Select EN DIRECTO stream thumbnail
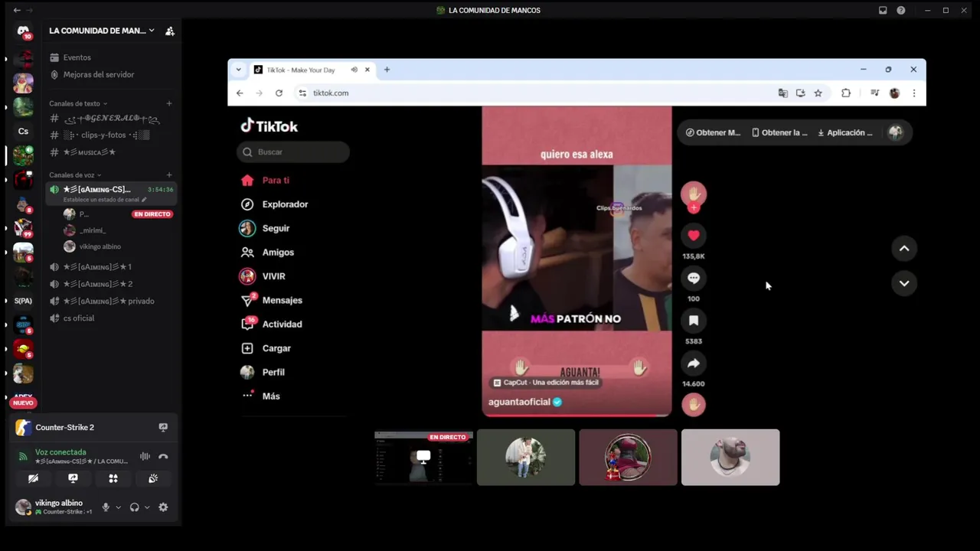This screenshot has width=980, height=551. coord(423,458)
